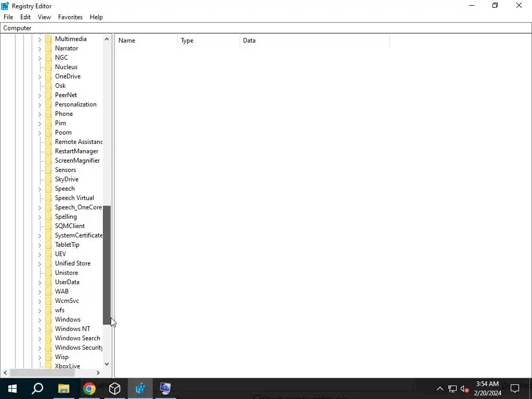Select the Unified Store key

click(x=73, y=263)
